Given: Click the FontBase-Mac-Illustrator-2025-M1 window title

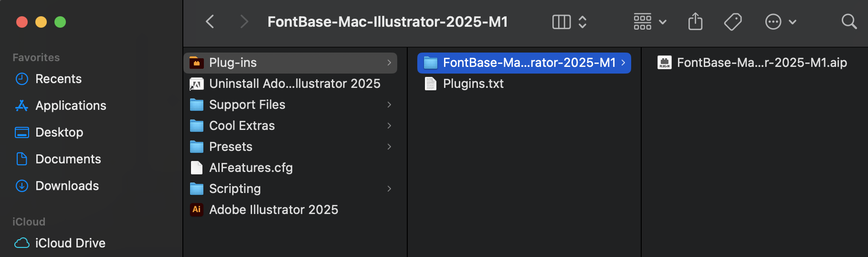Looking at the screenshot, I should [388, 21].
